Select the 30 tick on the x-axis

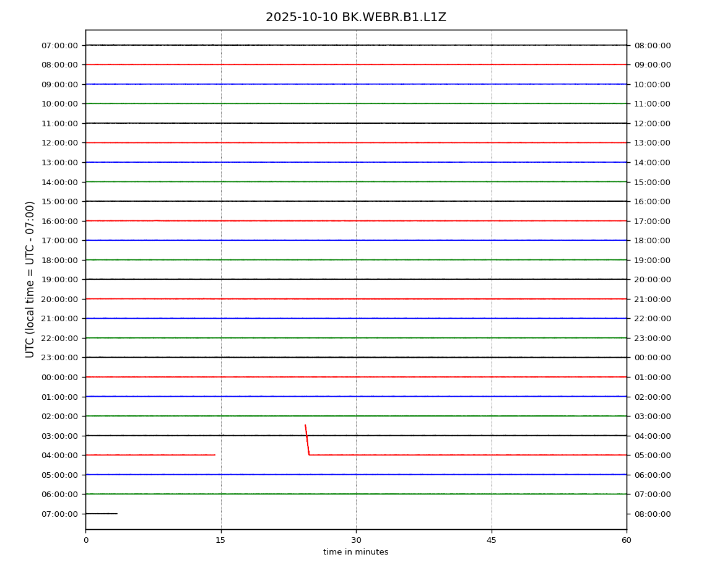[x=356, y=540]
